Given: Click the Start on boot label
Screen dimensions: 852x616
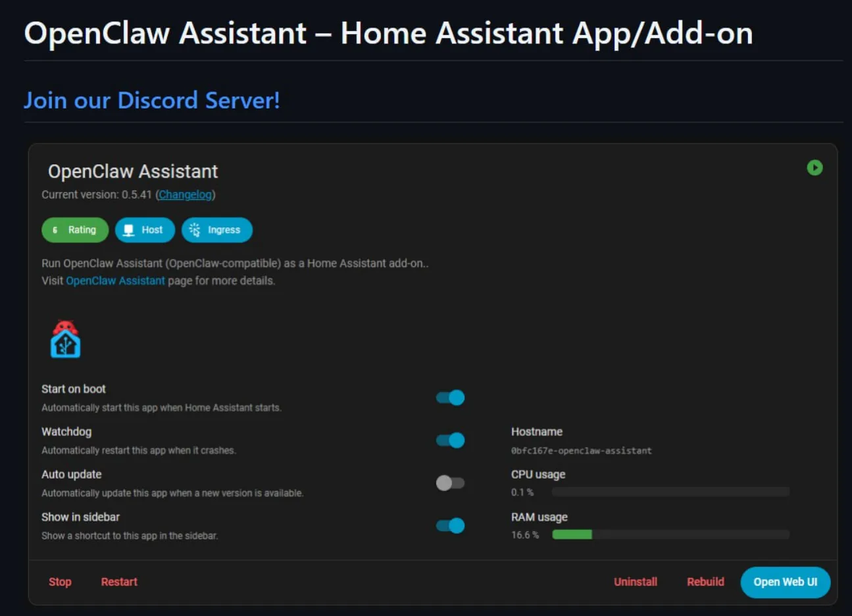Looking at the screenshot, I should click(74, 389).
